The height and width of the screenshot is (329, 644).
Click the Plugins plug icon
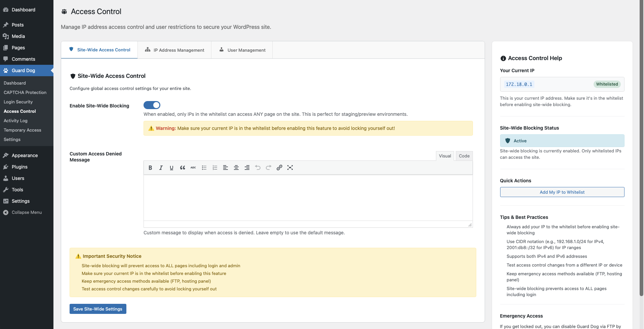point(6,167)
